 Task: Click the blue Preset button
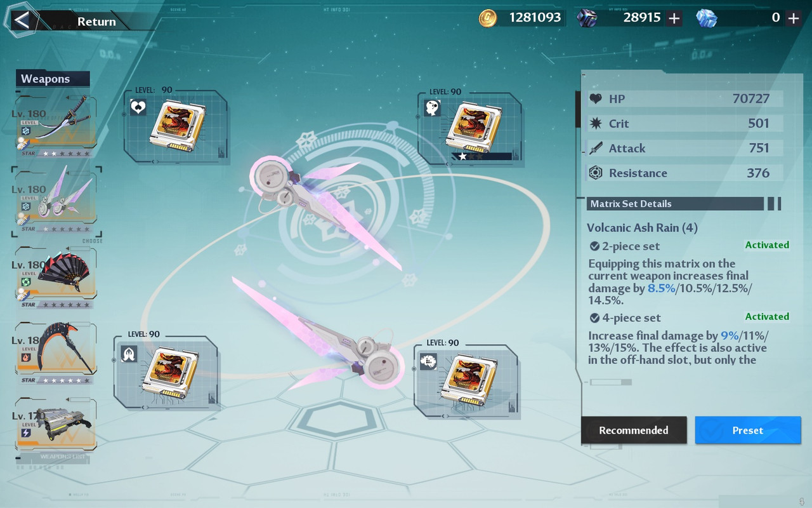(748, 430)
